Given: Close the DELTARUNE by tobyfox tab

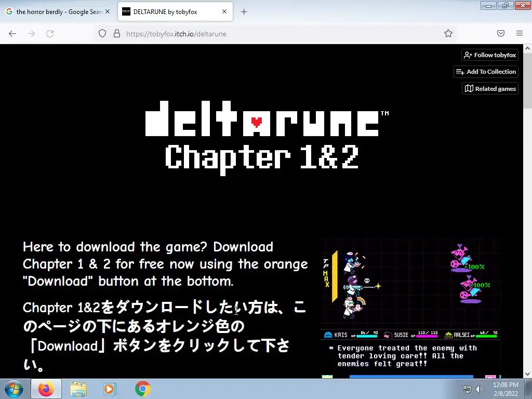Looking at the screenshot, I should [x=224, y=11].
